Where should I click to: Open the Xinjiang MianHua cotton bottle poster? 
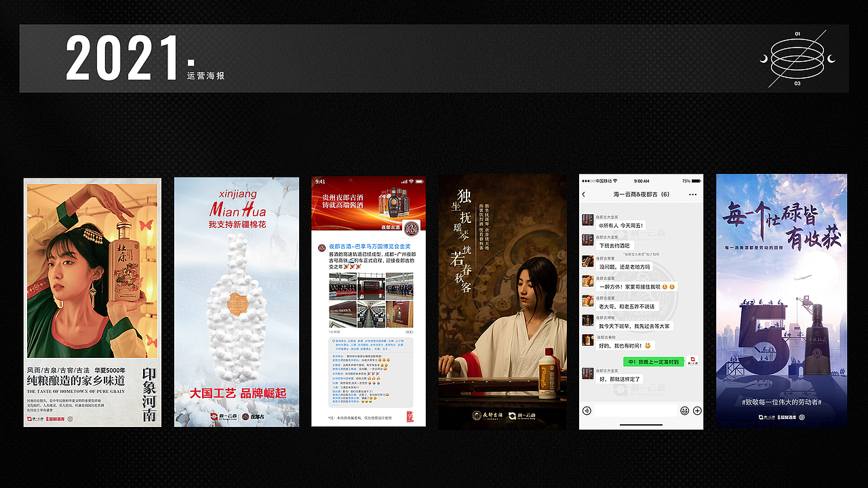(x=237, y=302)
